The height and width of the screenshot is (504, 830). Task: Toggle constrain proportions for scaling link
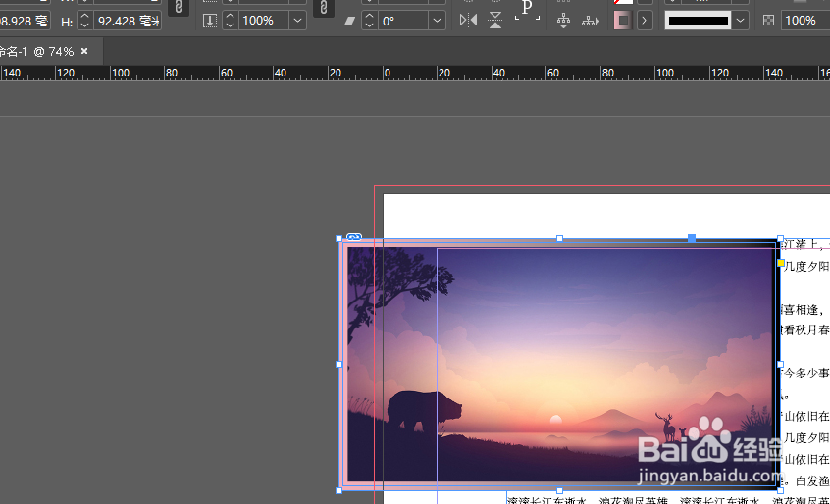point(324,8)
